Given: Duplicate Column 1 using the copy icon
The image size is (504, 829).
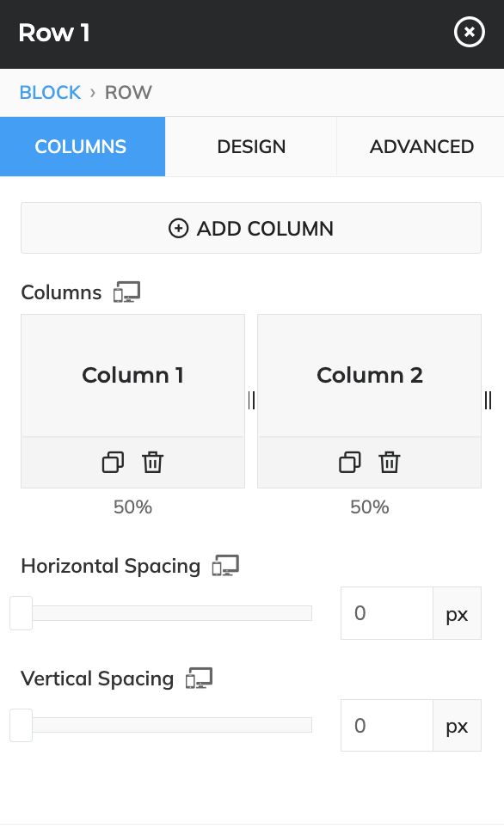Looking at the screenshot, I should [111, 462].
